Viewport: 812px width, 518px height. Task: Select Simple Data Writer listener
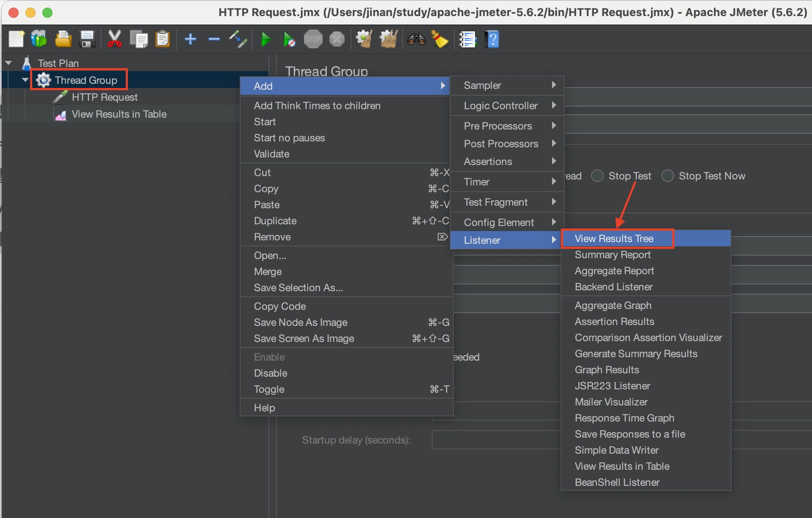tap(646, 450)
